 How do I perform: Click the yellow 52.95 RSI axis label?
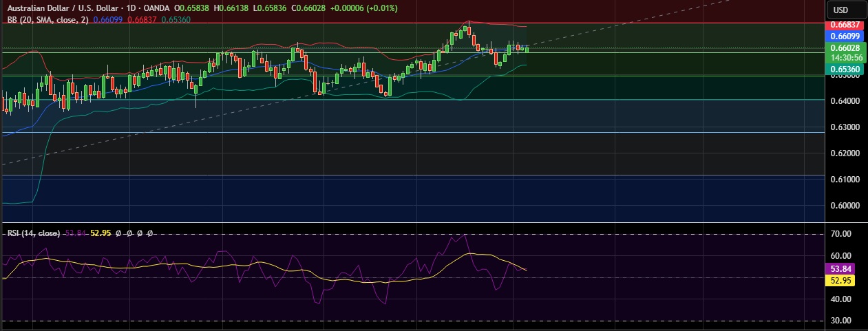840,280
